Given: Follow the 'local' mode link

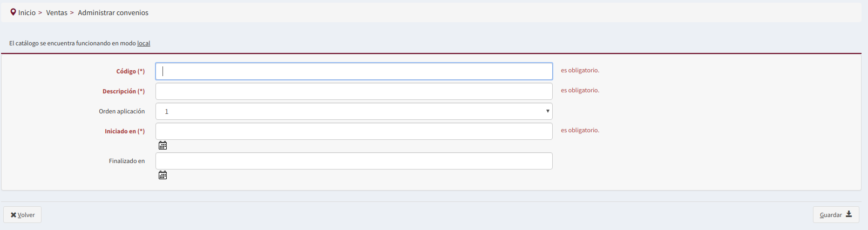Looking at the screenshot, I should pos(144,43).
